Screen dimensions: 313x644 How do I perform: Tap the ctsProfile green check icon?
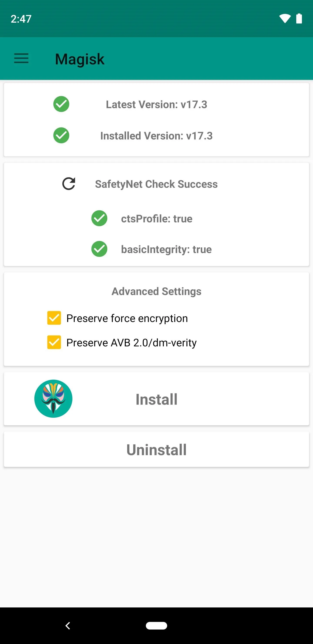pyautogui.click(x=99, y=218)
